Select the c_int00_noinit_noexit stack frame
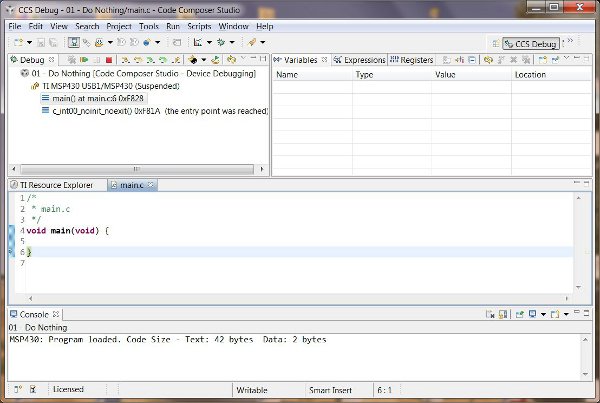The height and width of the screenshot is (403, 600). coord(155,111)
